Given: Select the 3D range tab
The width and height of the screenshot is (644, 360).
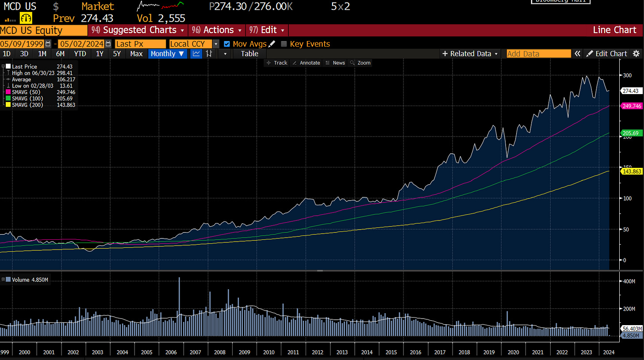Looking at the screenshot, I should tap(24, 53).
